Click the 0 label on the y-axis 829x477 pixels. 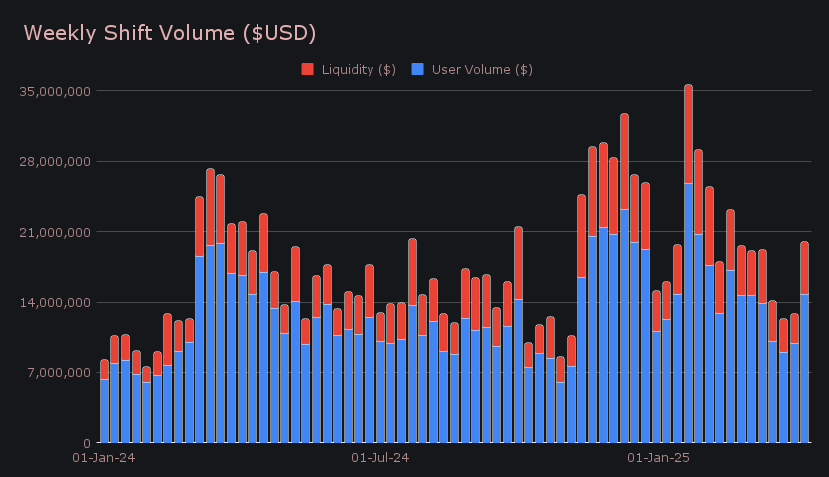click(x=87, y=443)
